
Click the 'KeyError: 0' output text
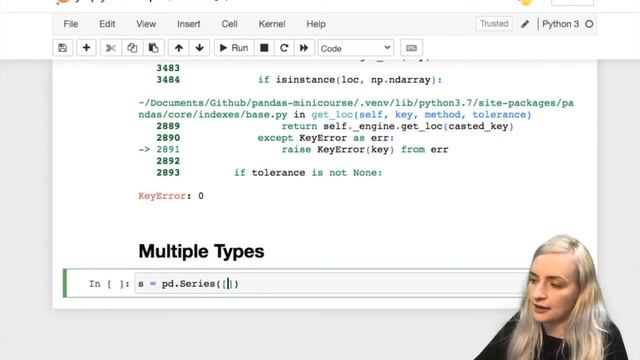click(x=171, y=196)
